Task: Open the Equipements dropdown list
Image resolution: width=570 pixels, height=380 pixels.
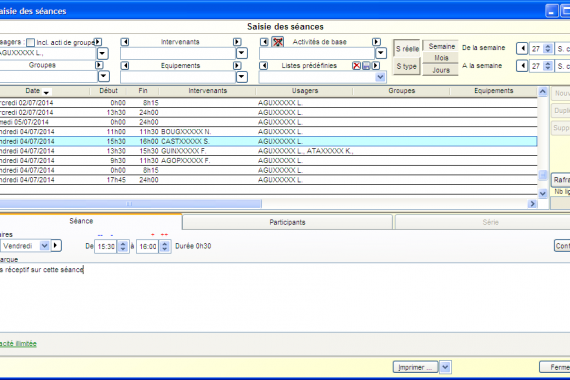Action: 242,77
